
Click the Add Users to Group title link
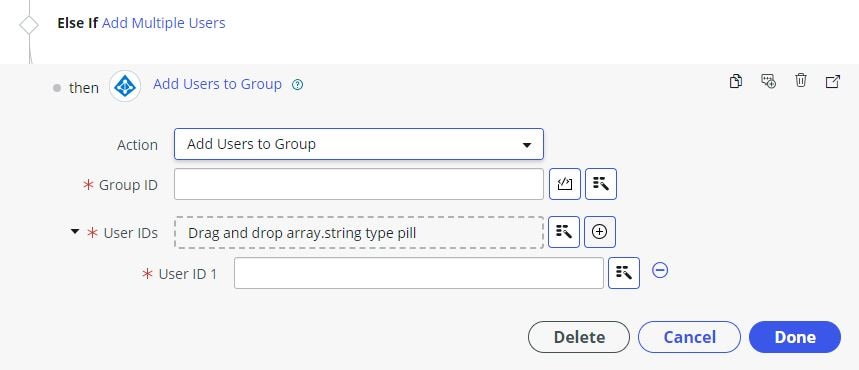pos(217,84)
